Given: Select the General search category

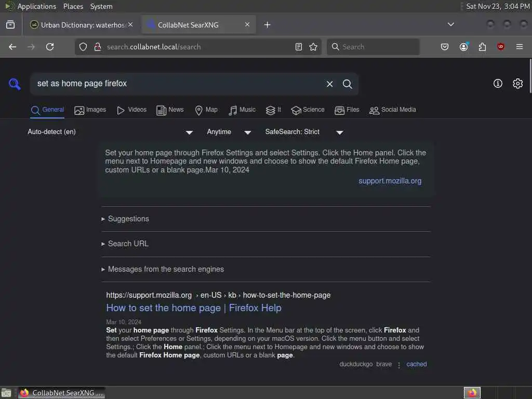Looking at the screenshot, I should point(47,110).
